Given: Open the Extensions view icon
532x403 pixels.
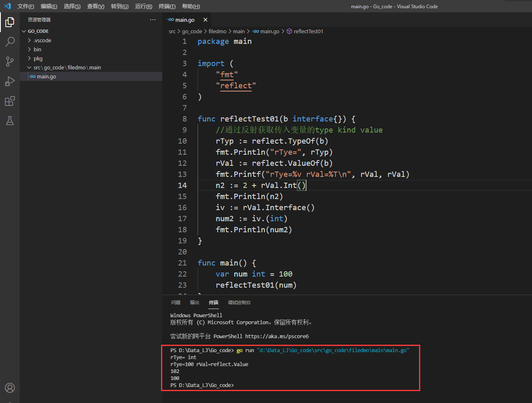Looking at the screenshot, I should [x=10, y=101].
